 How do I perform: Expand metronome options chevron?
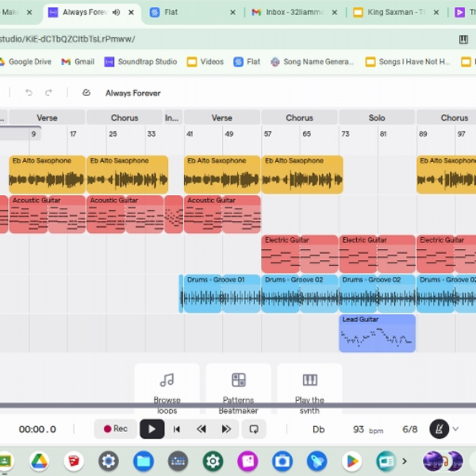pos(455,429)
